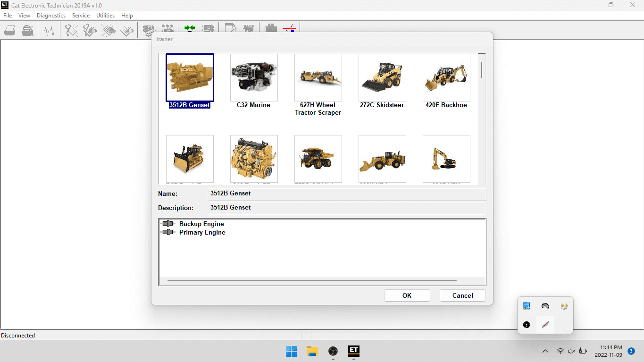Open the Diagnostics menu

[x=51, y=16]
